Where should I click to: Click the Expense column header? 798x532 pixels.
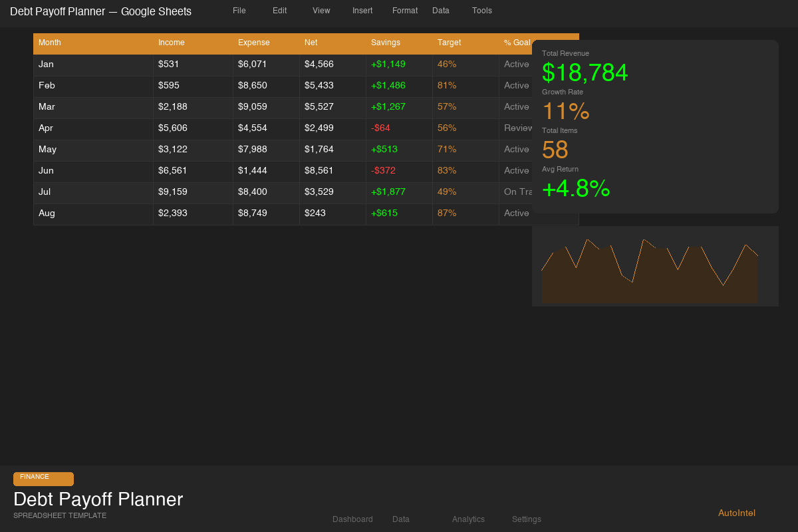[266, 43]
